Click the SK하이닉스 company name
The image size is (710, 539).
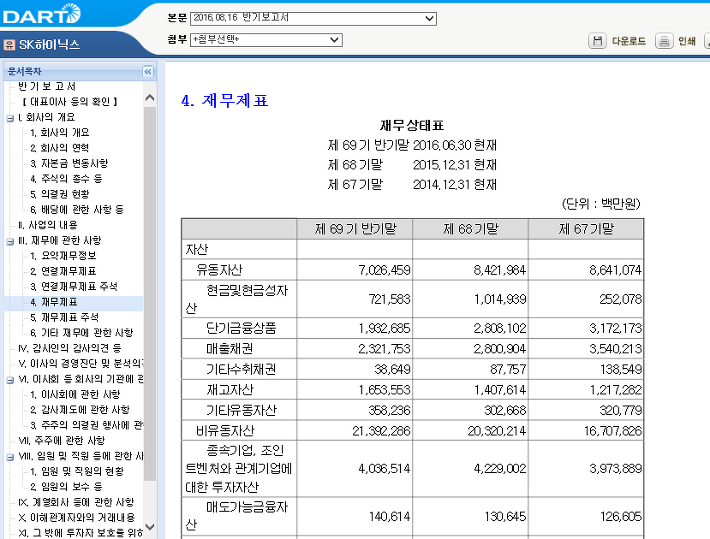(x=49, y=44)
